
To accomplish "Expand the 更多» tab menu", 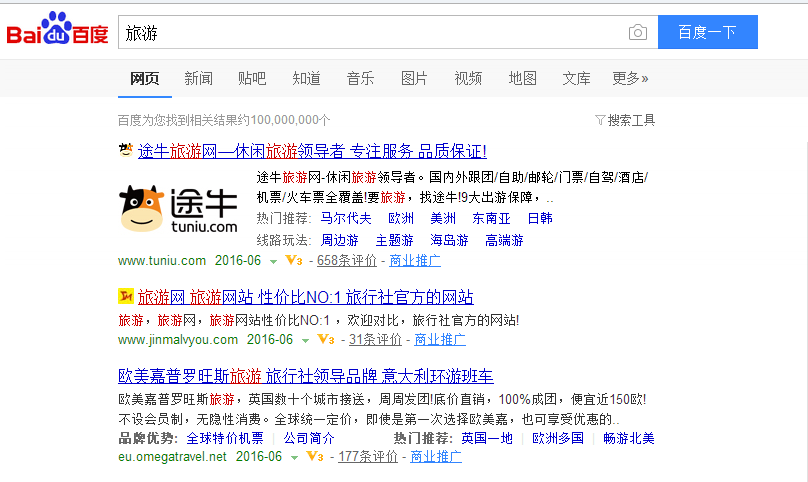I will (x=630, y=78).
